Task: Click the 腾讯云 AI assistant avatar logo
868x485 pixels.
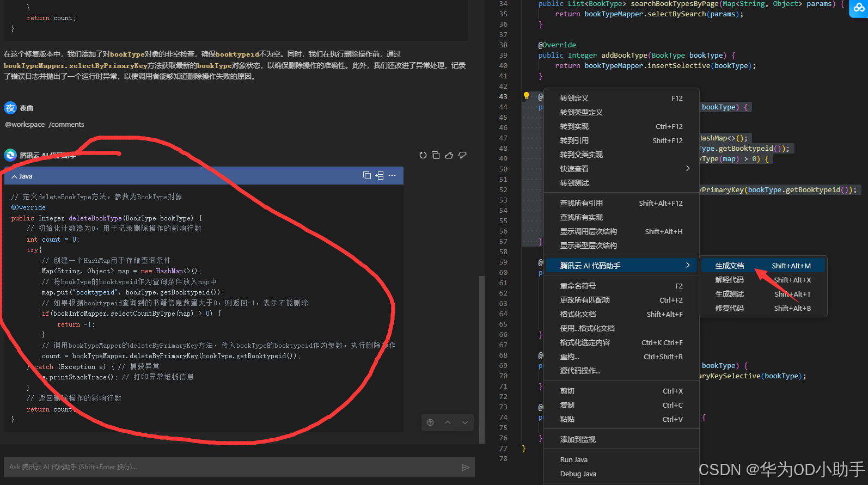Action: 10,155
